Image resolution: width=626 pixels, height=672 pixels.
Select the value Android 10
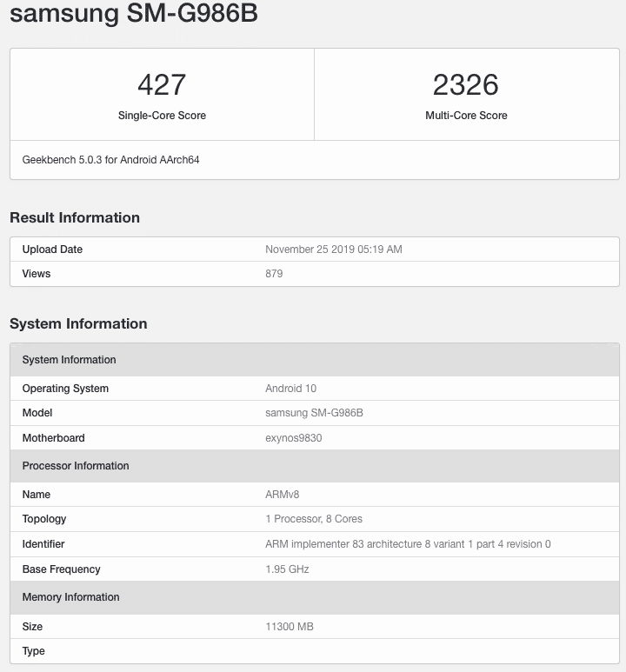pyautogui.click(x=290, y=389)
